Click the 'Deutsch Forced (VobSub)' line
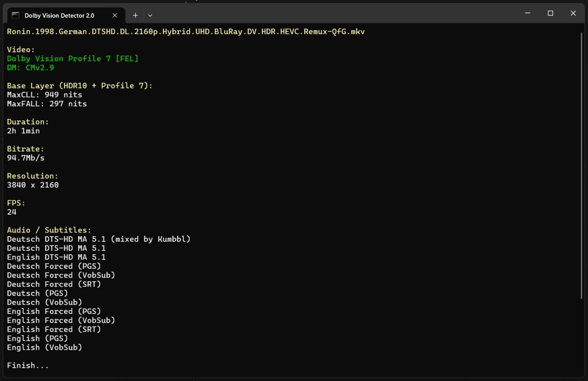Viewport: 588px width, 381px height. tap(61, 275)
